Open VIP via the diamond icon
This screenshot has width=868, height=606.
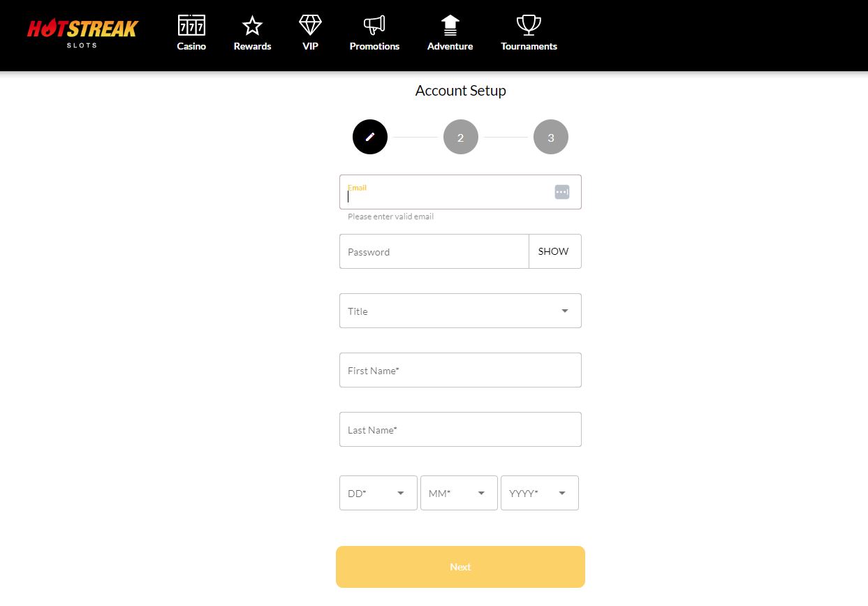[x=310, y=25]
